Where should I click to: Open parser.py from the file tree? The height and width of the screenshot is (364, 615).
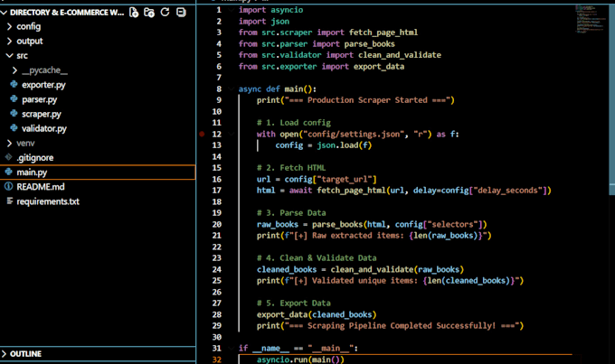pos(39,99)
